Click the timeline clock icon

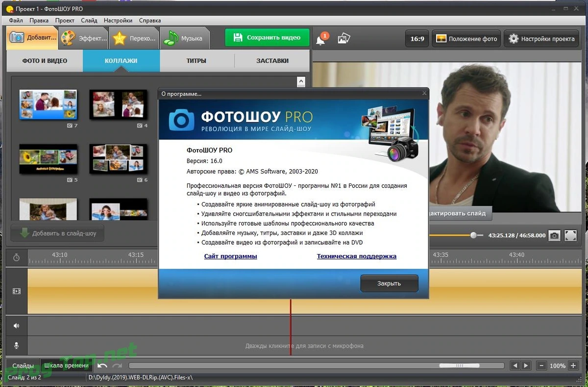point(16,258)
